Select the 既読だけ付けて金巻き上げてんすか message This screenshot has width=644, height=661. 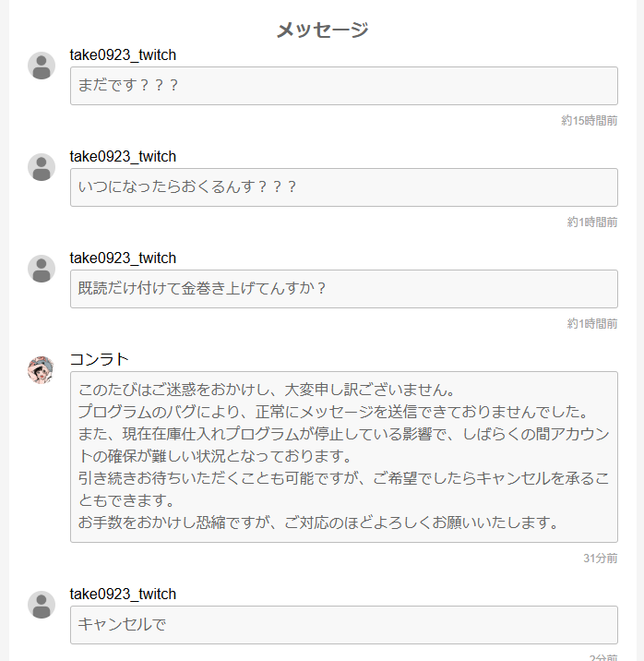(344, 289)
